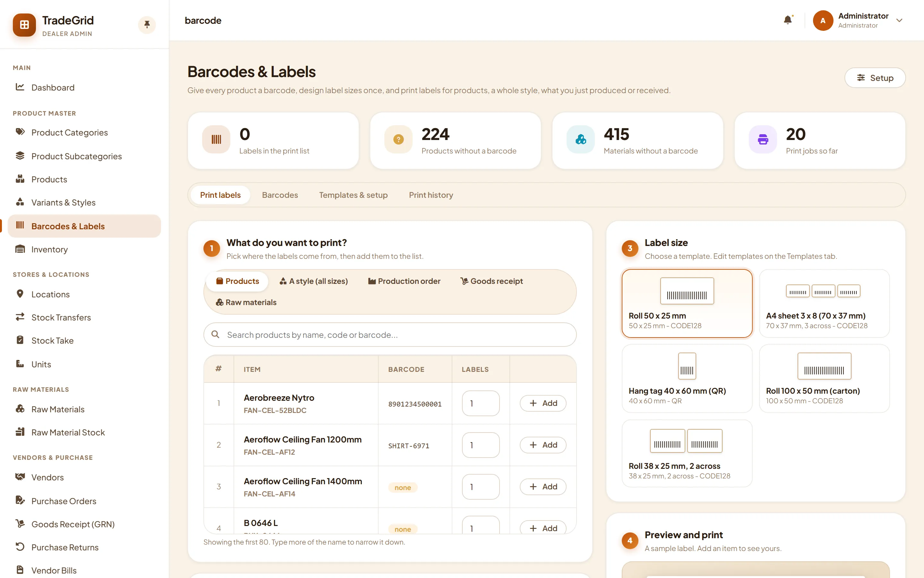
Task: Toggle the sidebar pin icon
Action: [147, 25]
